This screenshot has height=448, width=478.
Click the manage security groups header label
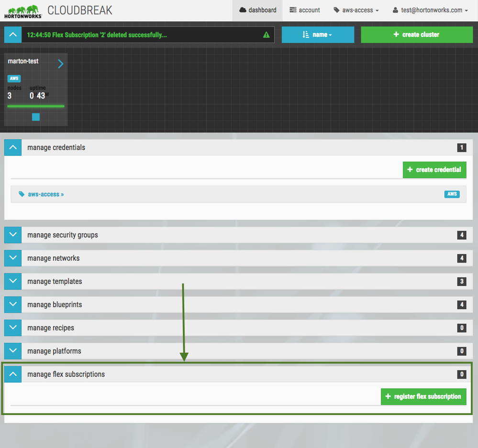pos(63,235)
